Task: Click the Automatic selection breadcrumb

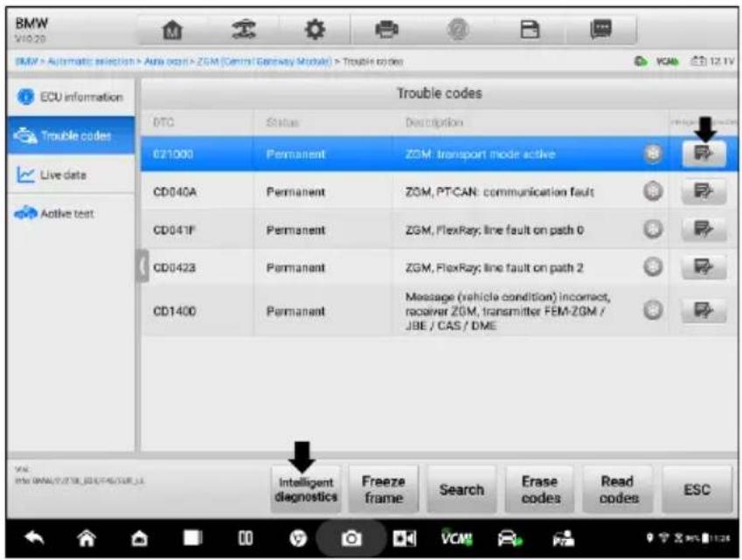Action: coord(91,61)
